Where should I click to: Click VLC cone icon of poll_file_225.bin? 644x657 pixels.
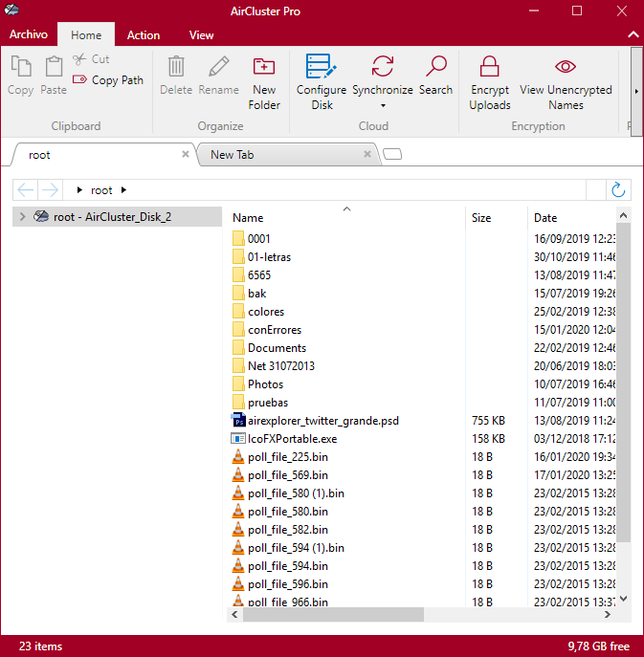pos(238,456)
